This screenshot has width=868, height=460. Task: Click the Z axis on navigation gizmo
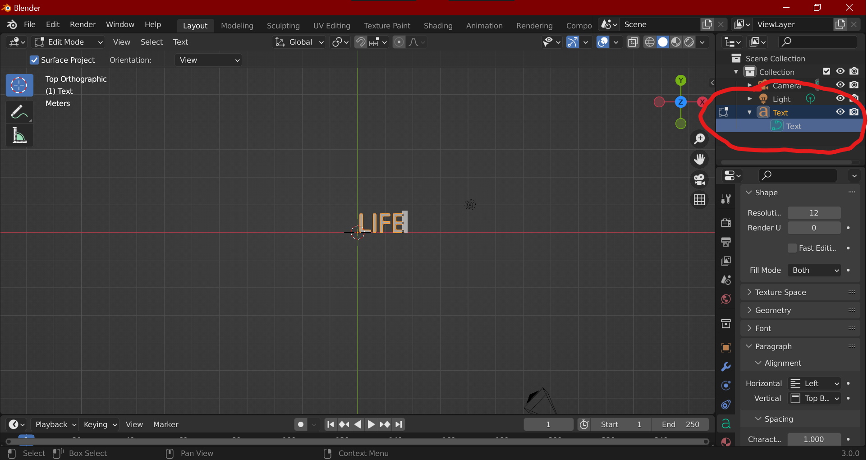click(681, 102)
